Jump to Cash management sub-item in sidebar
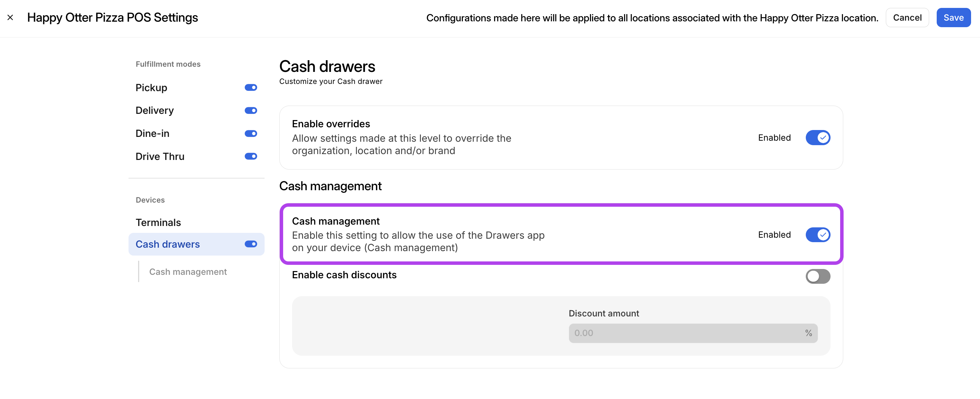The image size is (980, 399). click(x=188, y=271)
